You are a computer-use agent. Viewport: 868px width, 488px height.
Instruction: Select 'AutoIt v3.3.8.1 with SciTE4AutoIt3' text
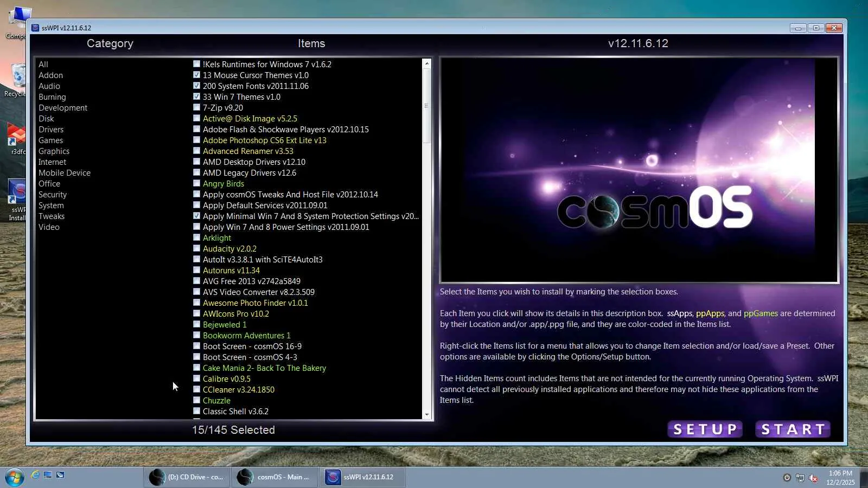[263, 259]
